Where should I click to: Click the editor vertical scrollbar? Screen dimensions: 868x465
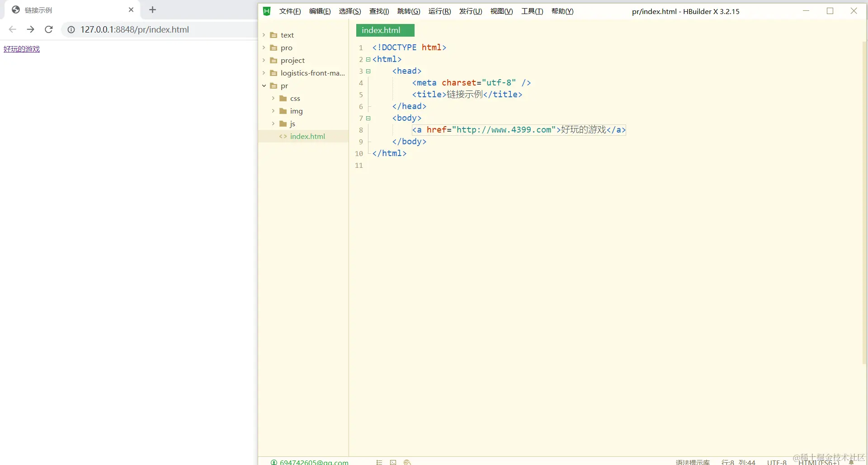(864, 204)
